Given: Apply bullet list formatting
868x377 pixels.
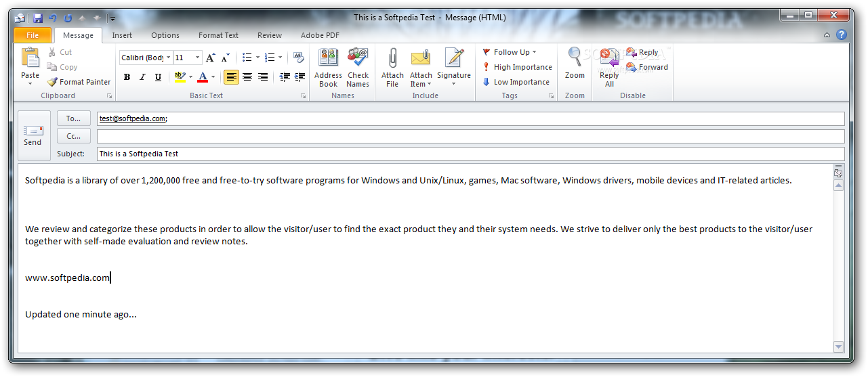Looking at the screenshot, I should click(247, 58).
